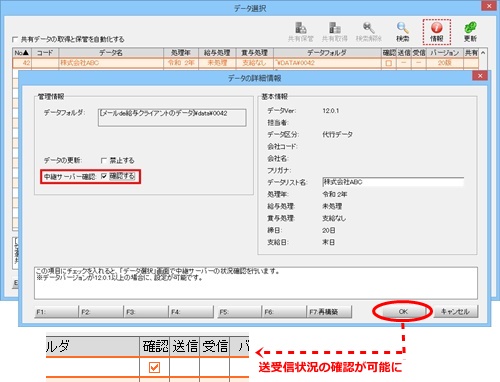This screenshot has width=500, height=382.
Task: Toggle 中継サーバー確認 確認する checkbox
Action: coord(104,176)
